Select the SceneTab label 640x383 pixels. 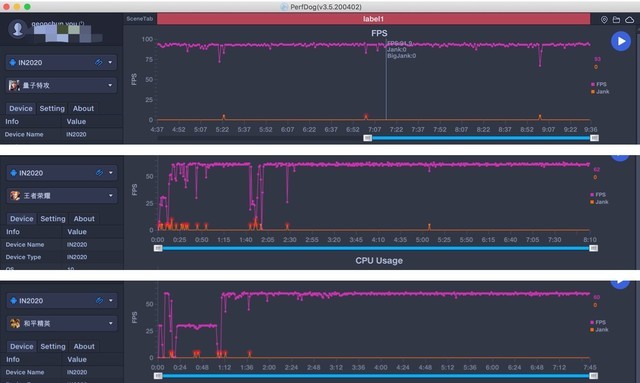click(139, 19)
